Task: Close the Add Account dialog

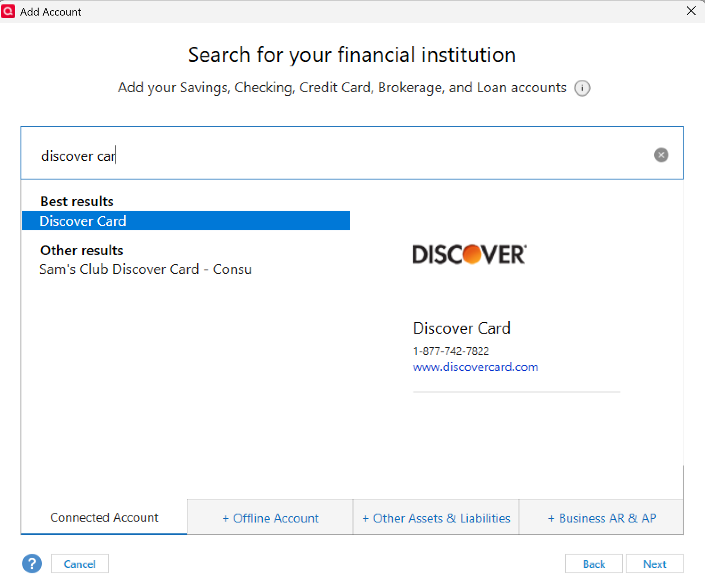Action: coord(691,11)
